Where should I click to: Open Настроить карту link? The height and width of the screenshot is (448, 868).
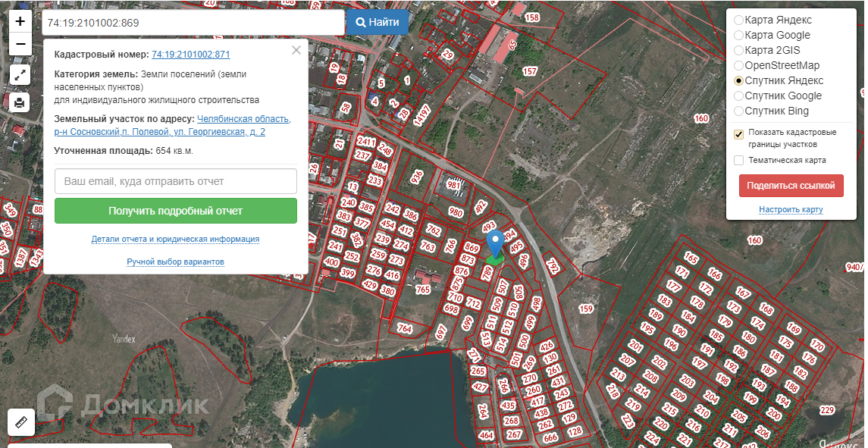pos(791,209)
